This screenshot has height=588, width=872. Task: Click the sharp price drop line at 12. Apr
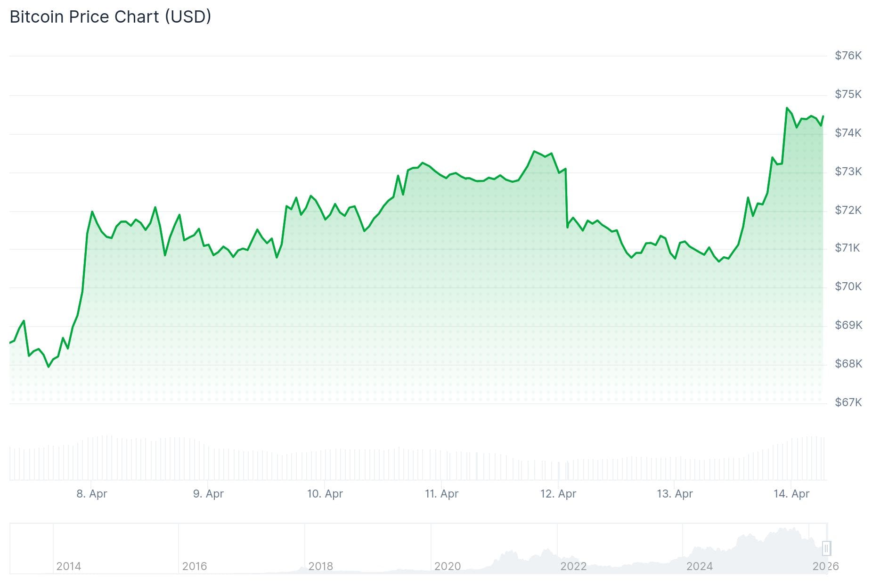point(566,198)
